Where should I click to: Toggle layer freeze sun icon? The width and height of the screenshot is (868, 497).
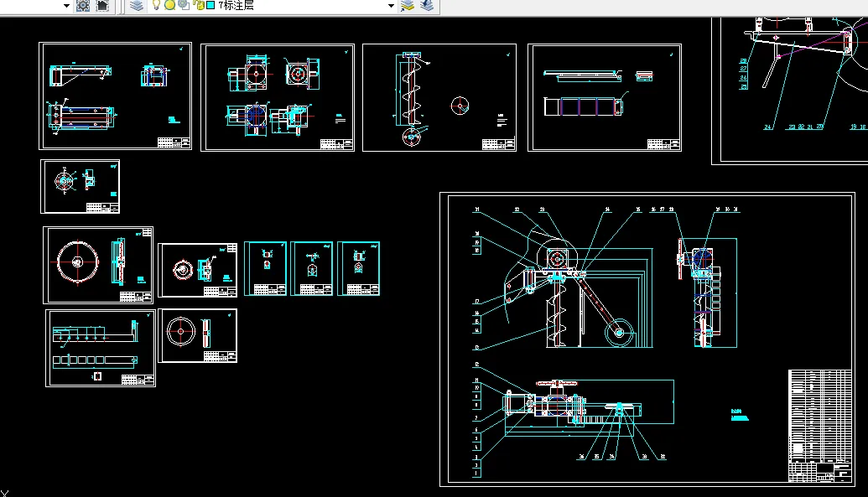coord(169,5)
